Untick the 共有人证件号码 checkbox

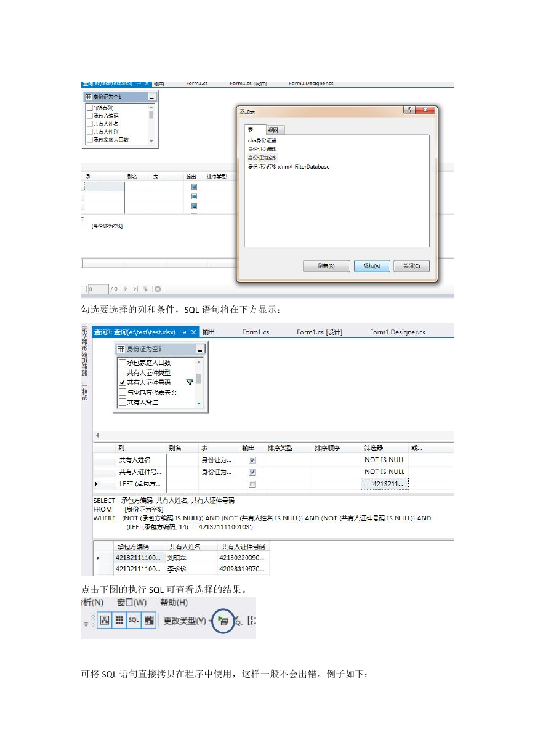(122, 382)
